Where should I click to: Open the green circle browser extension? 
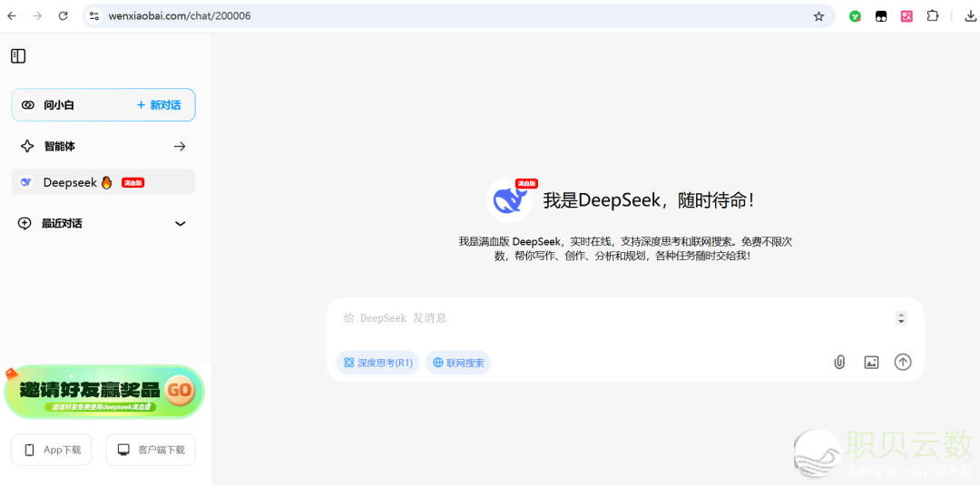point(855,17)
